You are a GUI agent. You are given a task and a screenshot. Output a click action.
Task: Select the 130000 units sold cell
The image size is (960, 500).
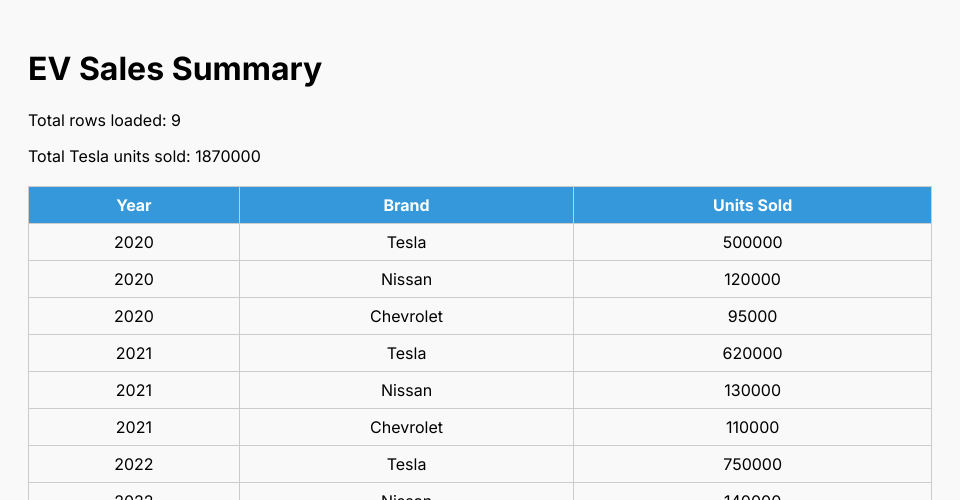pos(752,390)
